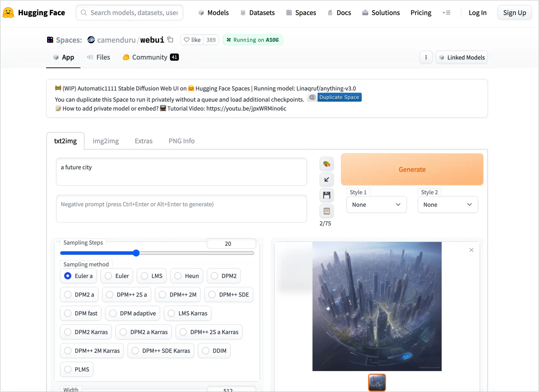Expand the Style 2 dropdown
The width and height of the screenshot is (539, 392).
tap(447, 205)
